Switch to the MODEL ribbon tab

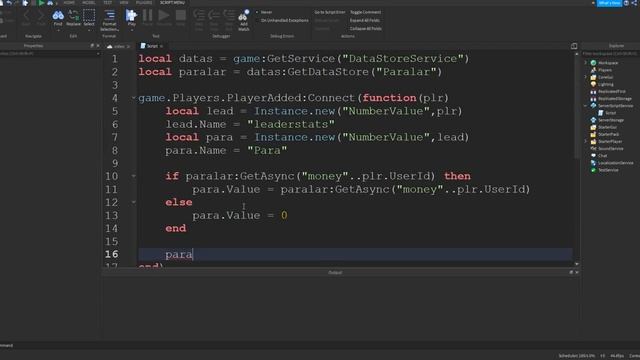point(89,2)
